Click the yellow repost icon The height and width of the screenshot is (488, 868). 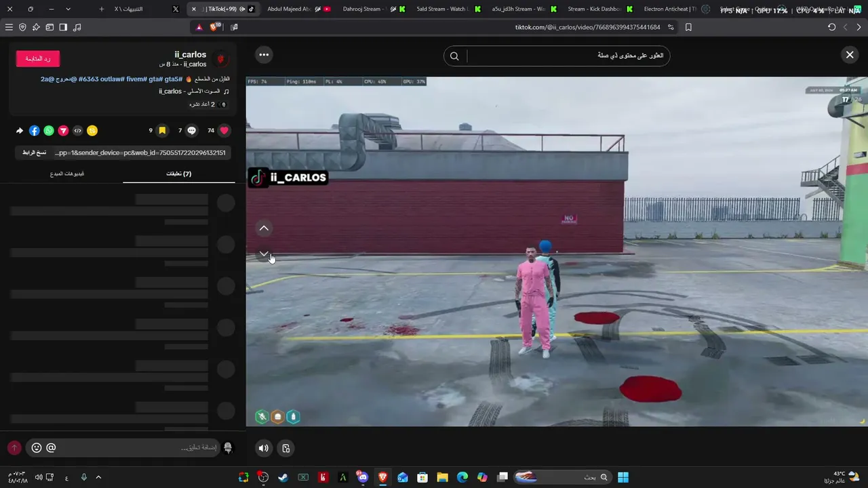pyautogui.click(x=92, y=130)
